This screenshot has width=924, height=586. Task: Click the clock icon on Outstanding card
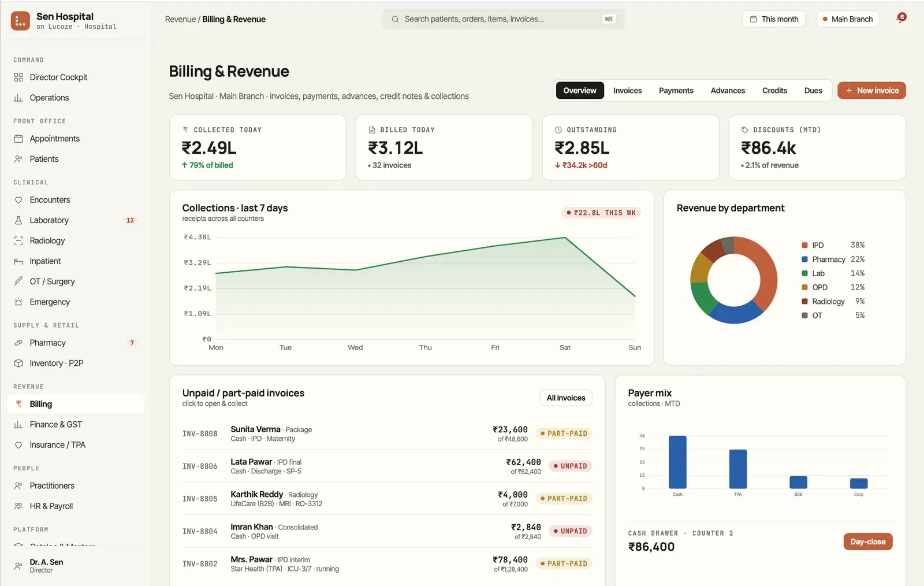pos(558,130)
